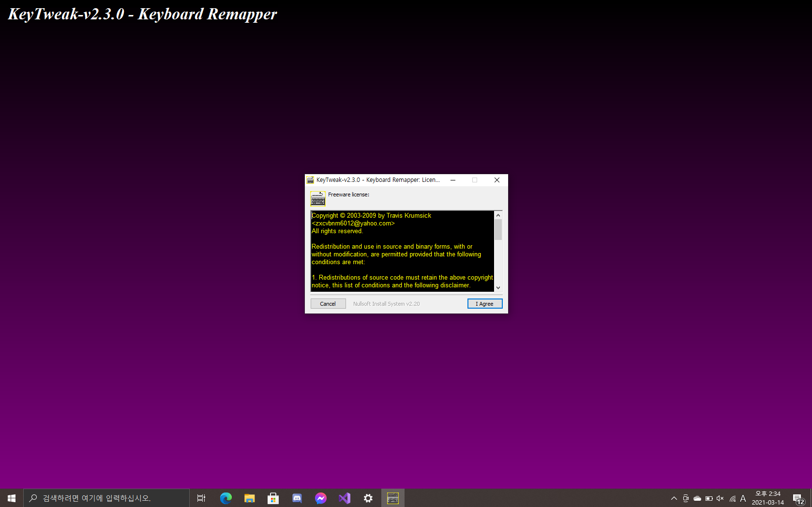The height and width of the screenshot is (507, 812).
Task: Click the Freeware license label
Action: click(x=348, y=194)
